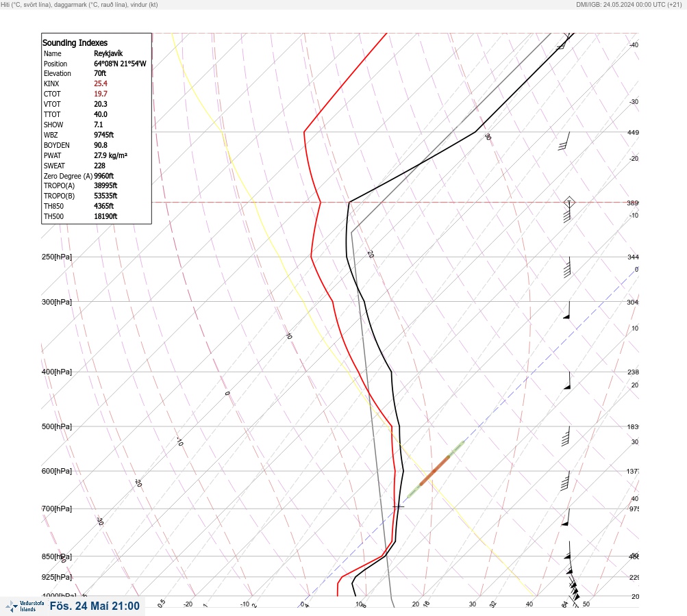This screenshot has height=616, width=687.
Task: Click the TROPO(A) value 38995ft
Action: click(x=105, y=185)
